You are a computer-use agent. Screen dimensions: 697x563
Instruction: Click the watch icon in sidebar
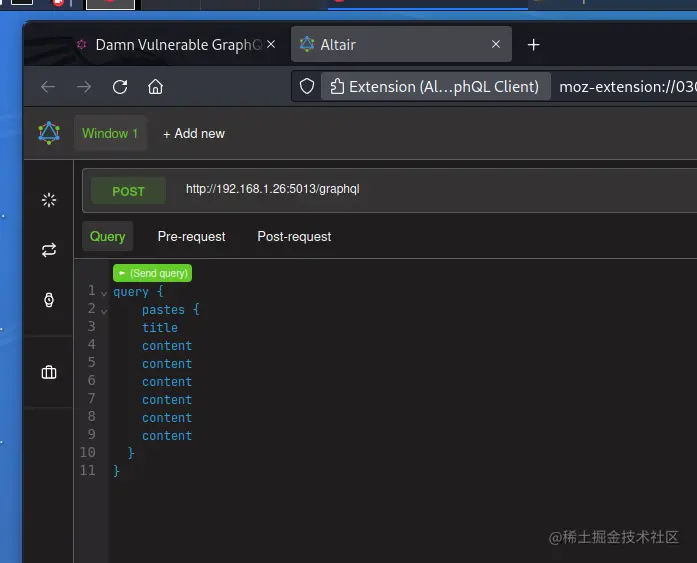click(49, 300)
